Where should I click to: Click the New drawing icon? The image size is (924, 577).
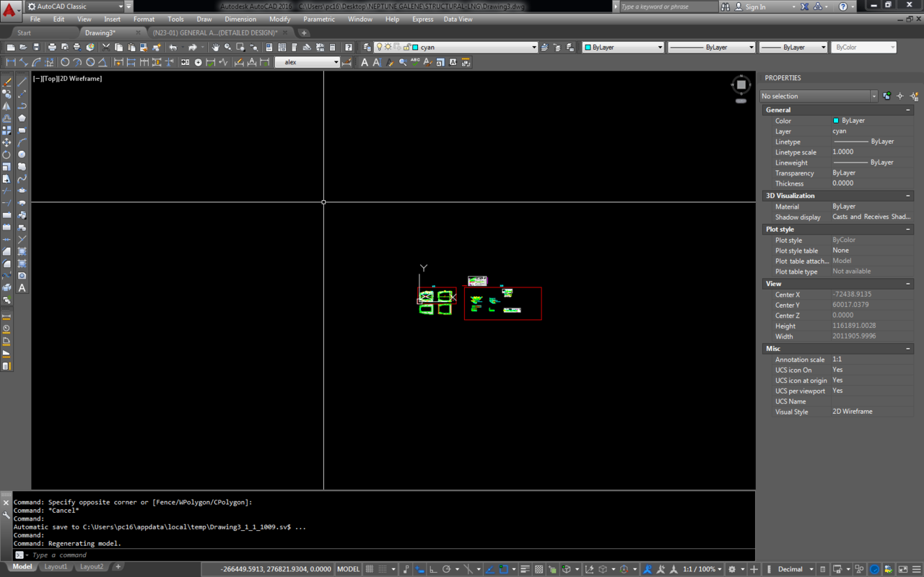click(x=10, y=47)
